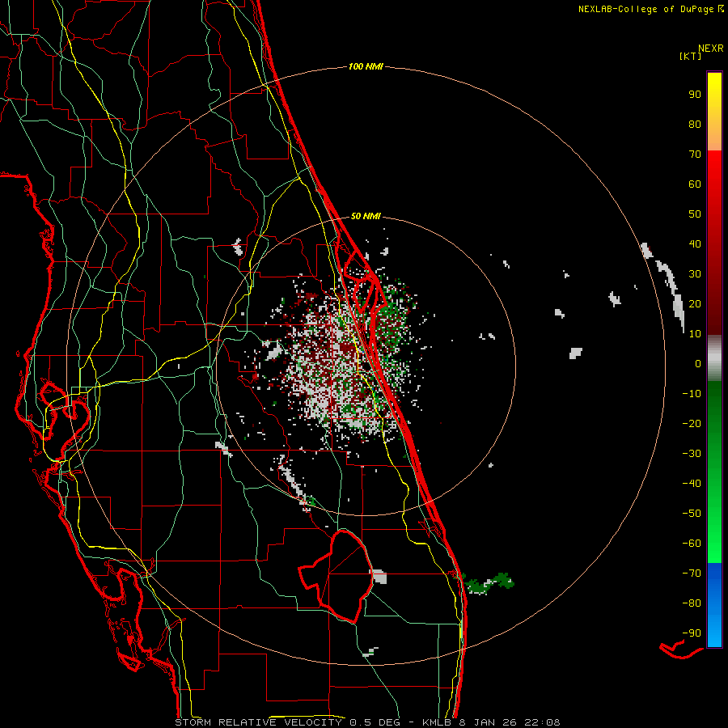728x728 pixels.
Task: Click the -40 value on the velocity scale
Action: click(692, 484)
